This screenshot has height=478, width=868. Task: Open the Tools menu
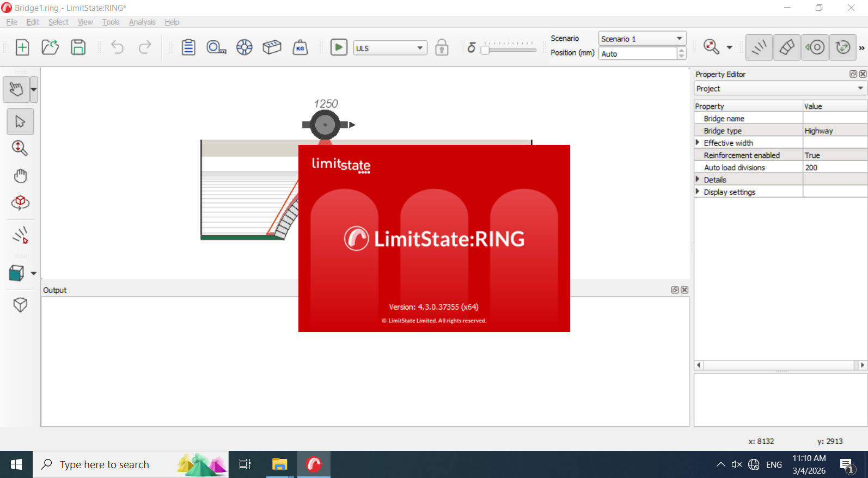pyautogui.click(x=111, y=22)
